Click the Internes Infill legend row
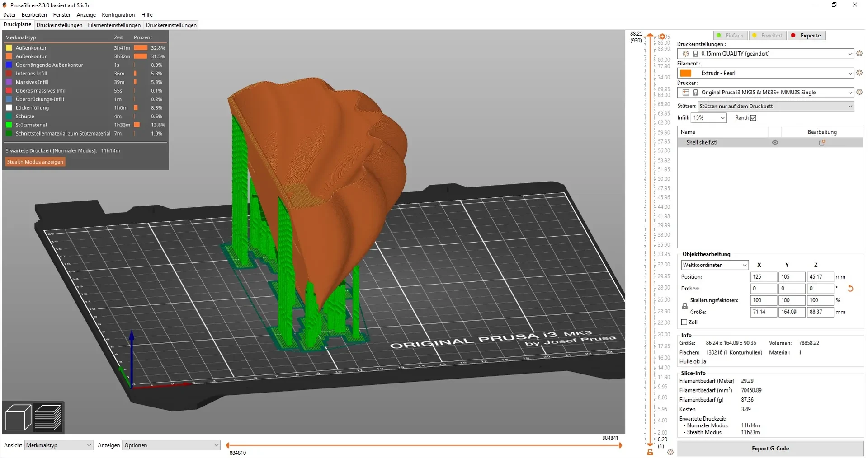Viewport: 868px width, 458px height. [85, 74]
